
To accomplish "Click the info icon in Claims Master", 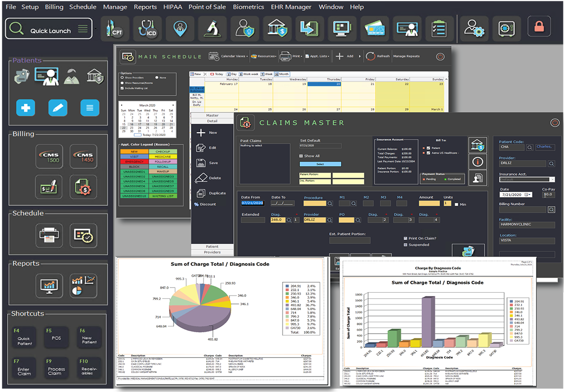I will tap(478, 162).
